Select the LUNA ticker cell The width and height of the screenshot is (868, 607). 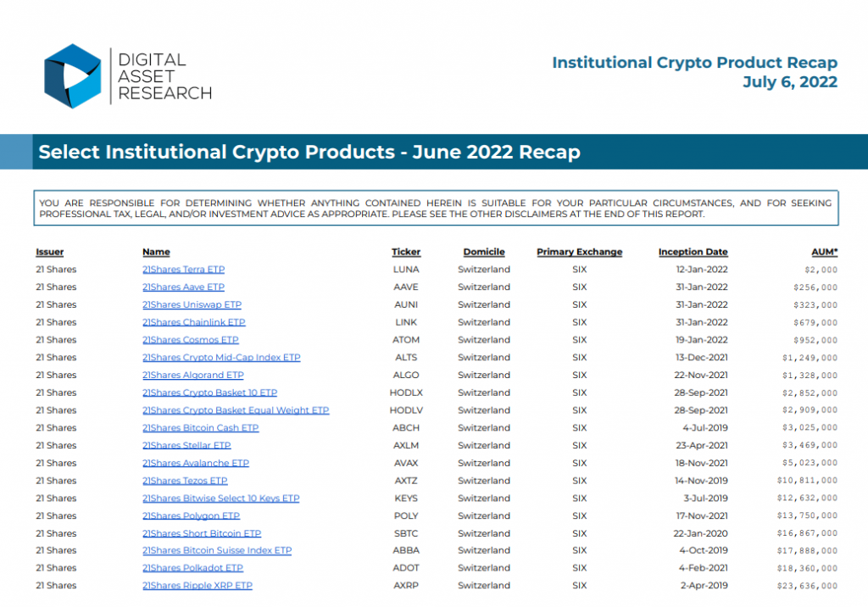406,270
